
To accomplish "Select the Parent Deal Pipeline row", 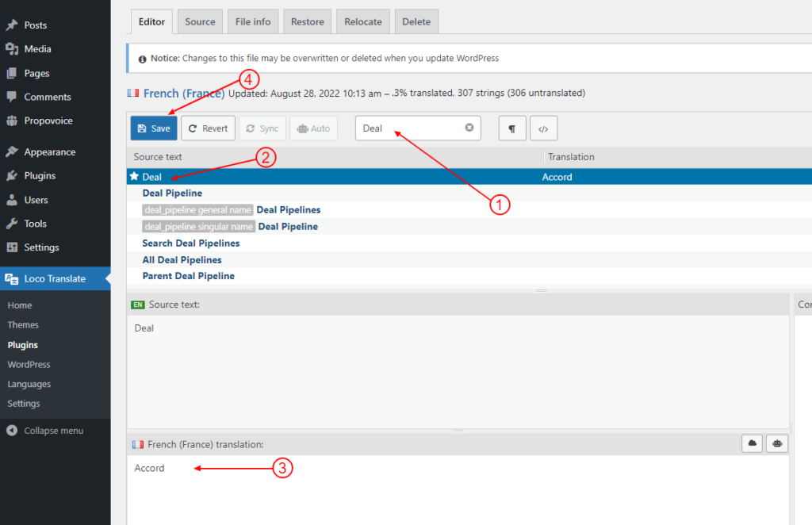I will [469, 276].
